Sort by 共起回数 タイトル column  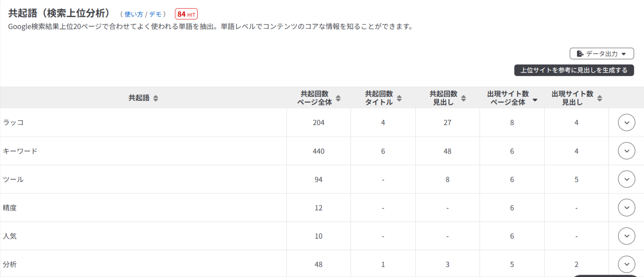399,98
